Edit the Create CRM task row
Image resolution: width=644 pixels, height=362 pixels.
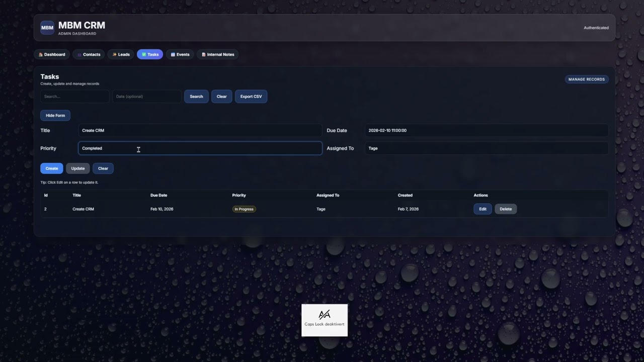(x=482, y=209)
